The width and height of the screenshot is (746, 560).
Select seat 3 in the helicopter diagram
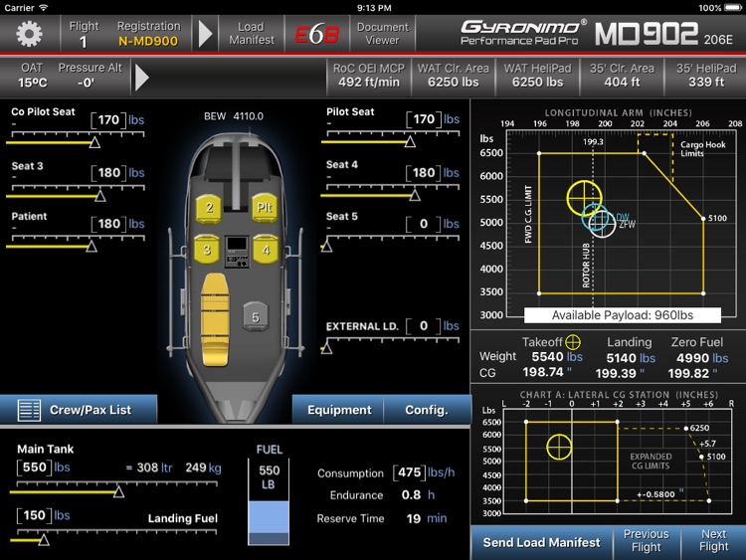(x=207, y=250)
